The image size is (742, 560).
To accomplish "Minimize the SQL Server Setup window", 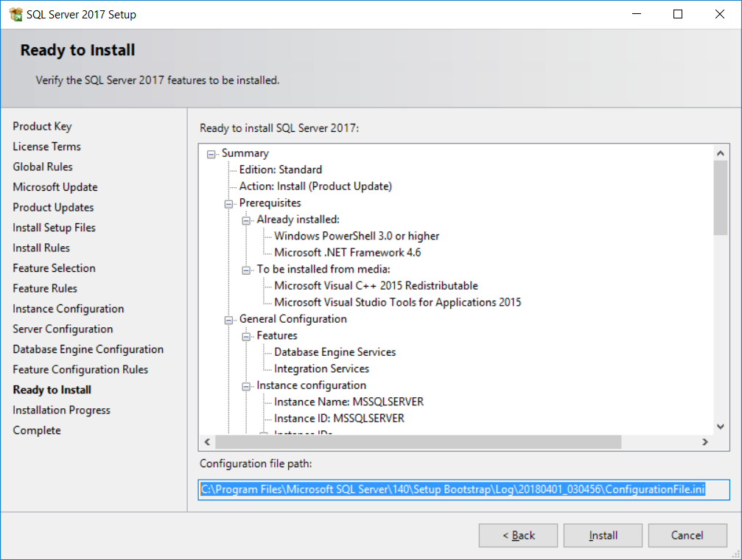I will [x=637, y=14].
